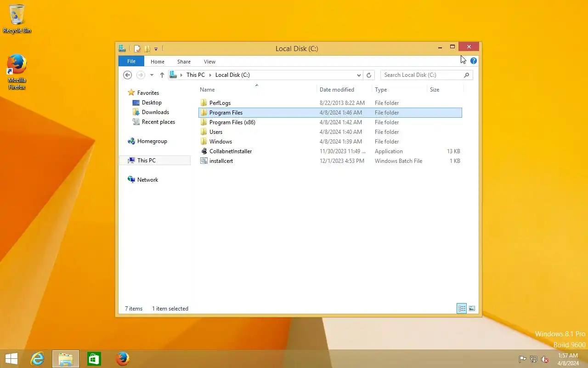Click the Forward navigation arrow
Image resolution: width=588 pixels, height=368 pixels.
141,75
